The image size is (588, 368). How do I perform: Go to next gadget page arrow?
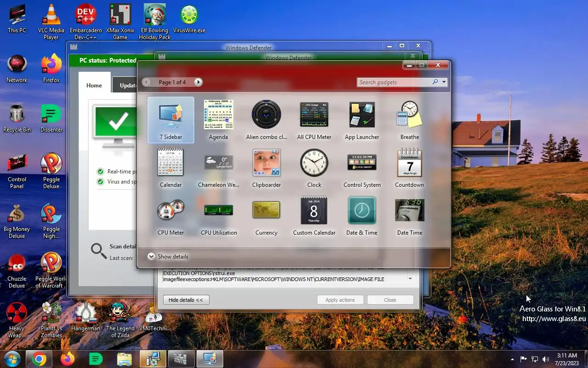tap(198, 82)
